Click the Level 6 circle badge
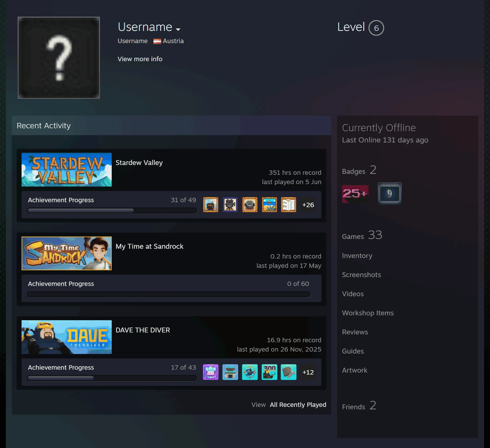Image resolution: width=490 pixels, height=448 pixels. point(376,28)
